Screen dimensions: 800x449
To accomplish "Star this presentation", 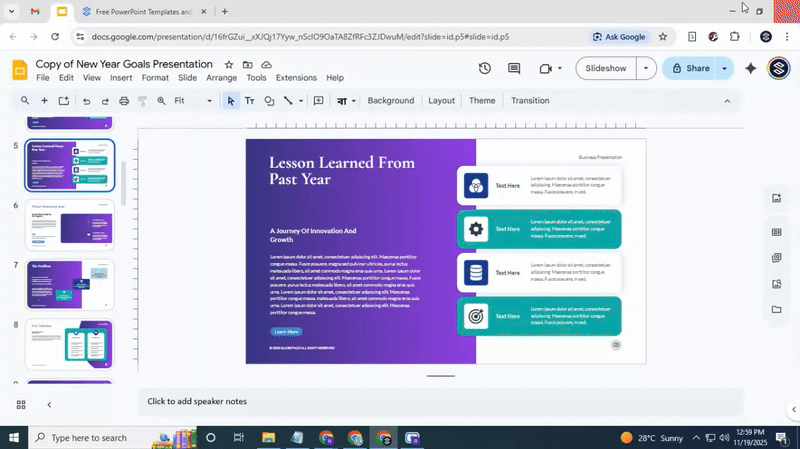I will pyautogui.click(x=229, y=64).
